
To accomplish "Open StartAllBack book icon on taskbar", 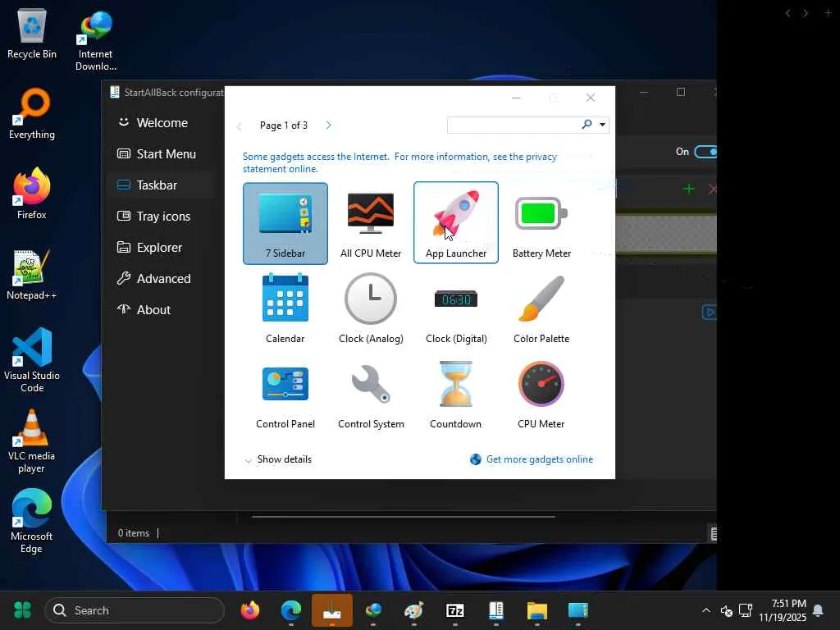I will (x=496, y=610).
